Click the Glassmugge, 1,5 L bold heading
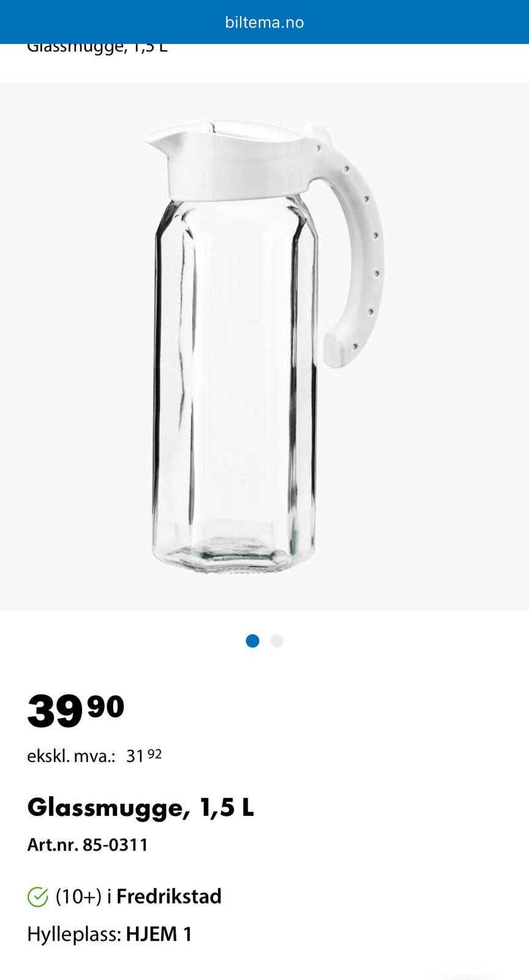The image size is (529, 980). (140, 808)
